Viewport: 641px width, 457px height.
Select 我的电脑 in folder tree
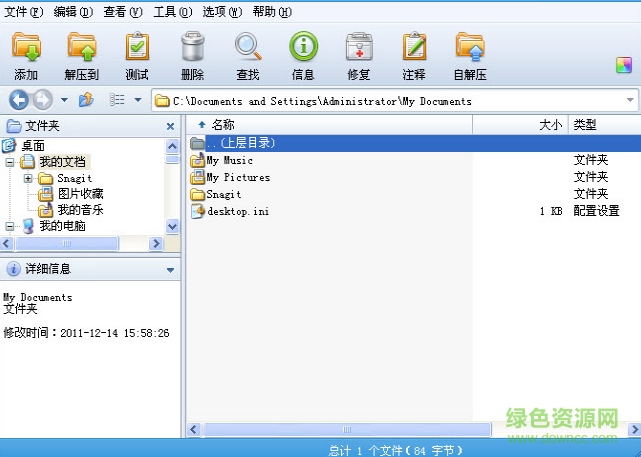click(x=63, y=226)
